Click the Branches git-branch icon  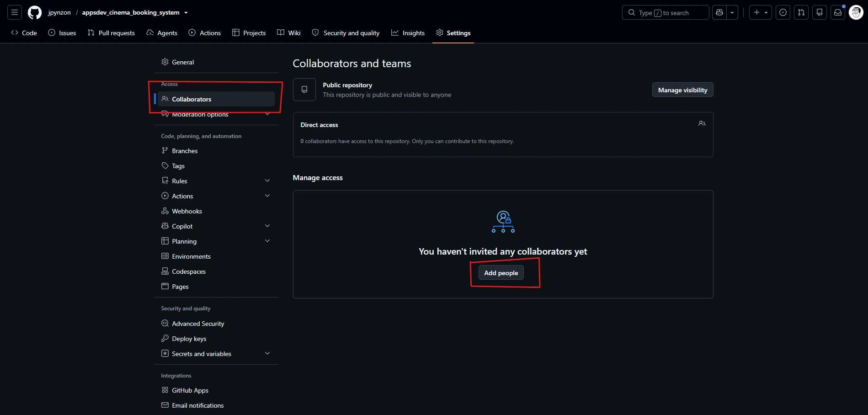click(165, 150)
